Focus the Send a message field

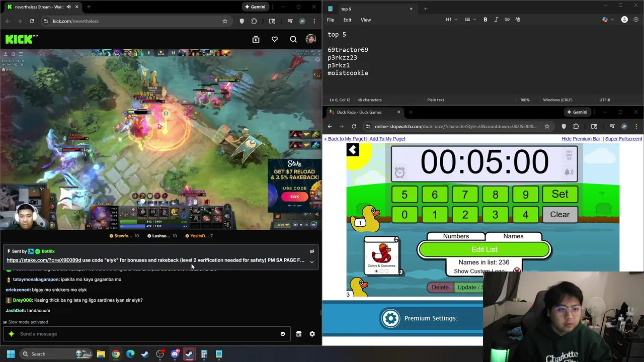[x=146, y=334]
